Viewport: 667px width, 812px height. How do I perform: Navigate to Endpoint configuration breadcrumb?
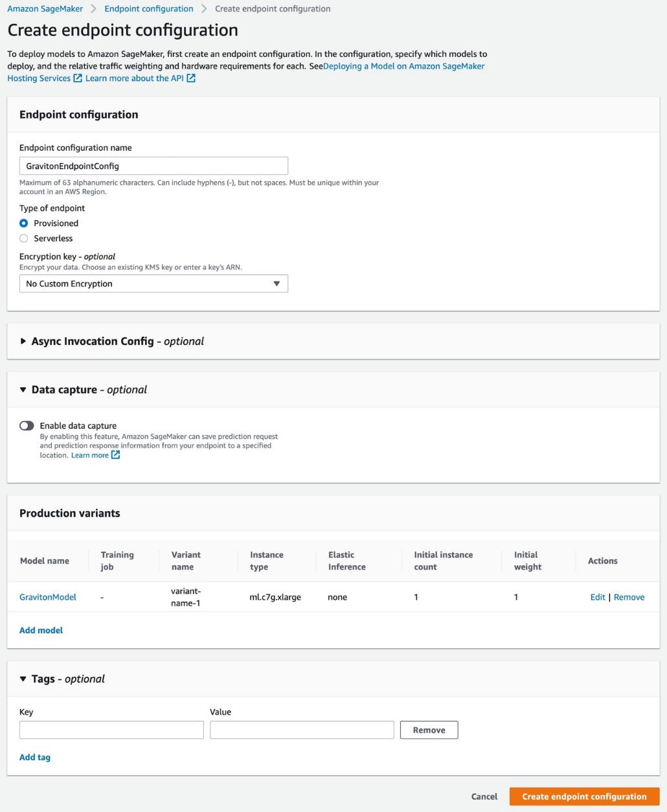point(149,9)
